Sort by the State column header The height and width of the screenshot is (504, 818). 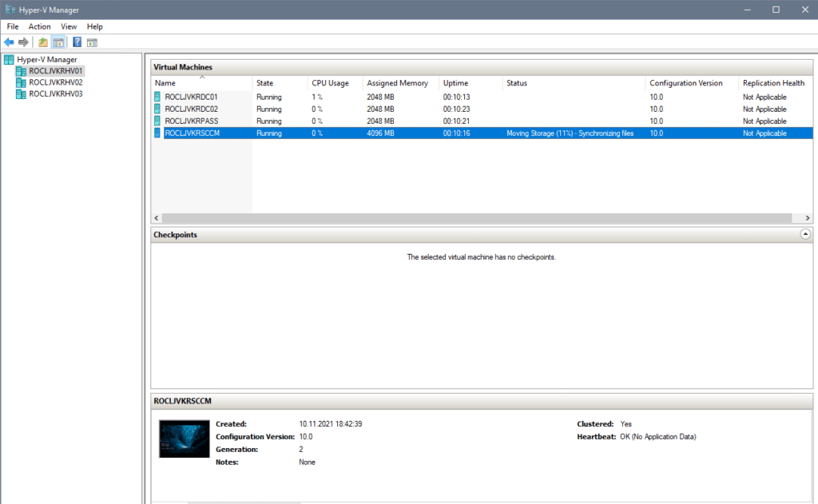280,83
